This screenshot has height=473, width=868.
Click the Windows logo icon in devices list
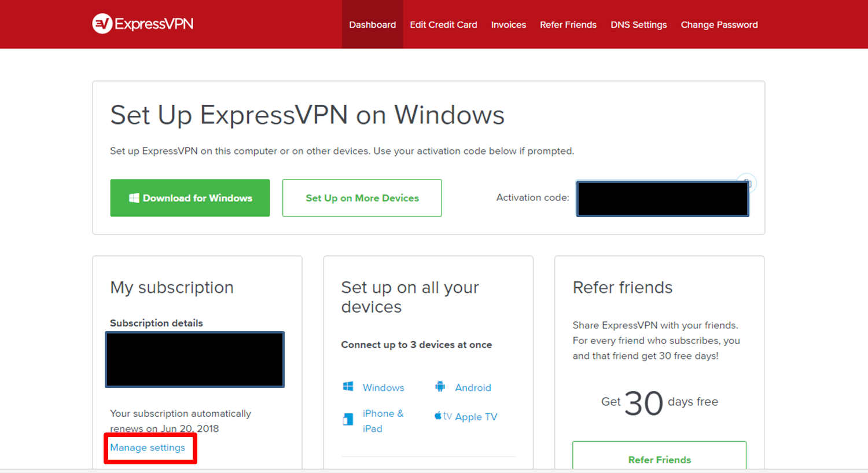[348, 387]
